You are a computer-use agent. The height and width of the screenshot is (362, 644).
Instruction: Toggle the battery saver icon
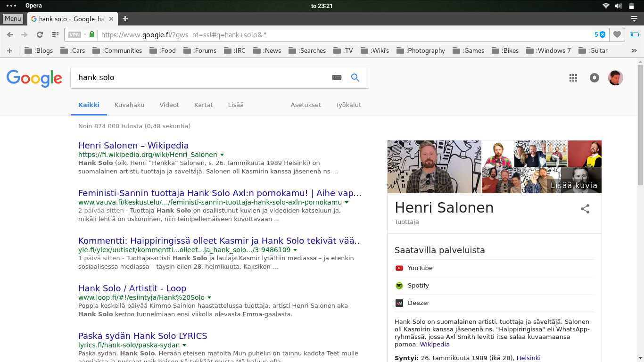click(x=634, y=34)
